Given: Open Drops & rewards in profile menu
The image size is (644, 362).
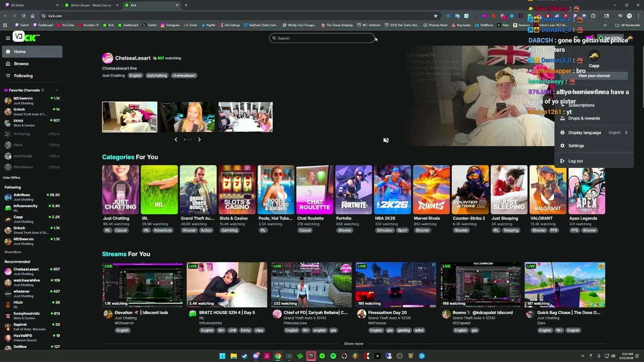Looking at the screenshot, I should 584,118.
